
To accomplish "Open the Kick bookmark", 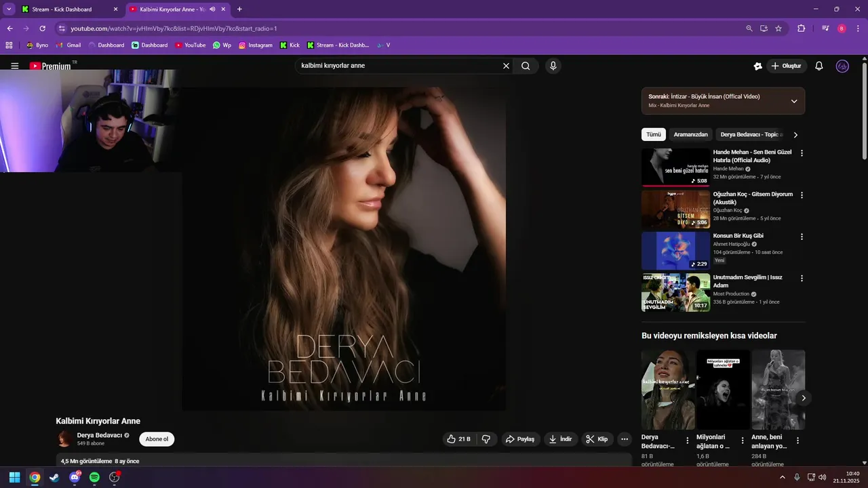I will [289, 45].
